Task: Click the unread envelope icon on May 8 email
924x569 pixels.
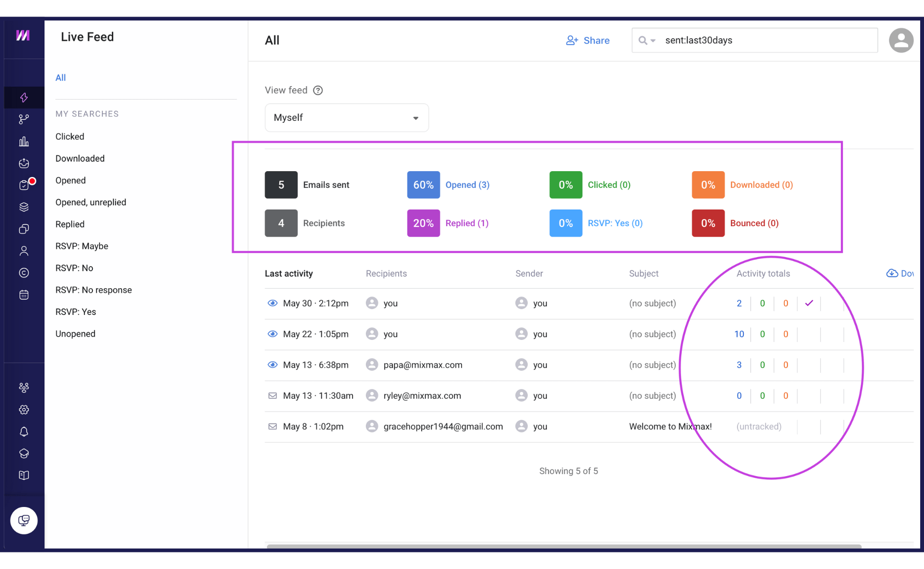Action: (272, 426)
